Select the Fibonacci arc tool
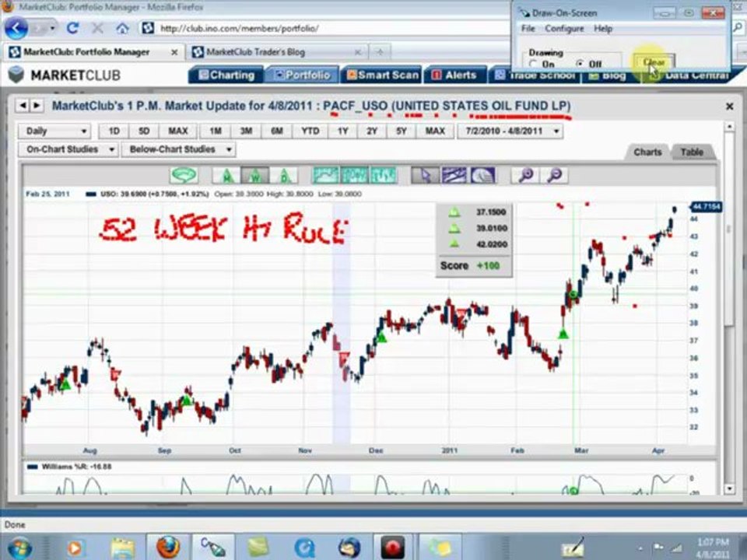747x560 pixels. 482,175
